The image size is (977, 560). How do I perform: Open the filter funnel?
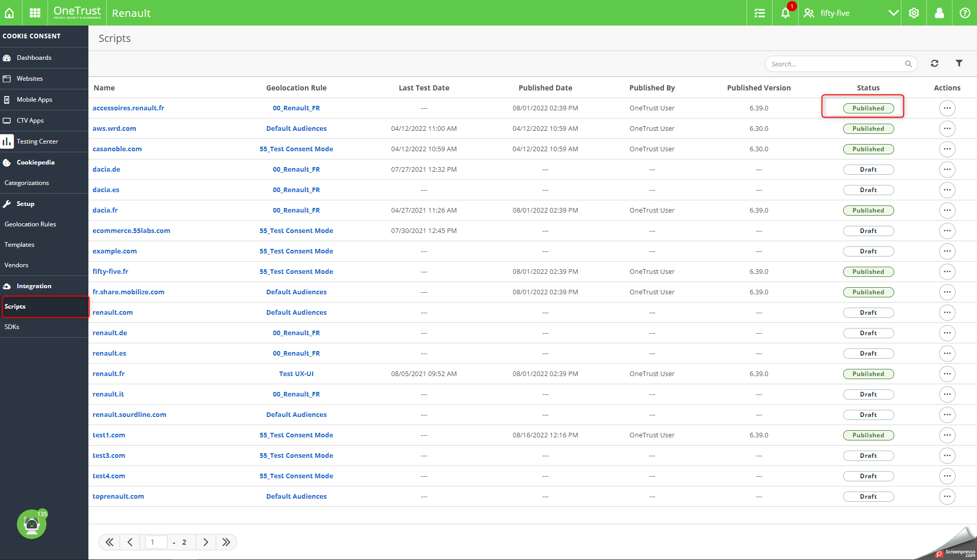(959, 63)
